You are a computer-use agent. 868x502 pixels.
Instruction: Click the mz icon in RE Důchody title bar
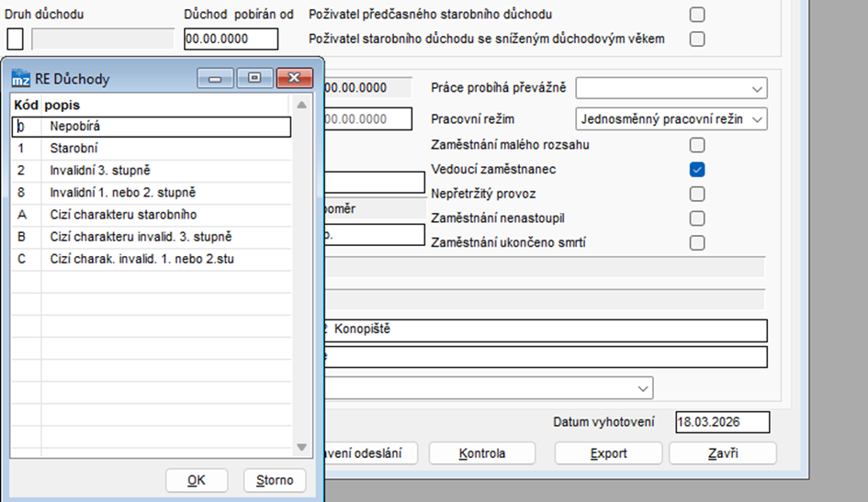pos(21,78)
